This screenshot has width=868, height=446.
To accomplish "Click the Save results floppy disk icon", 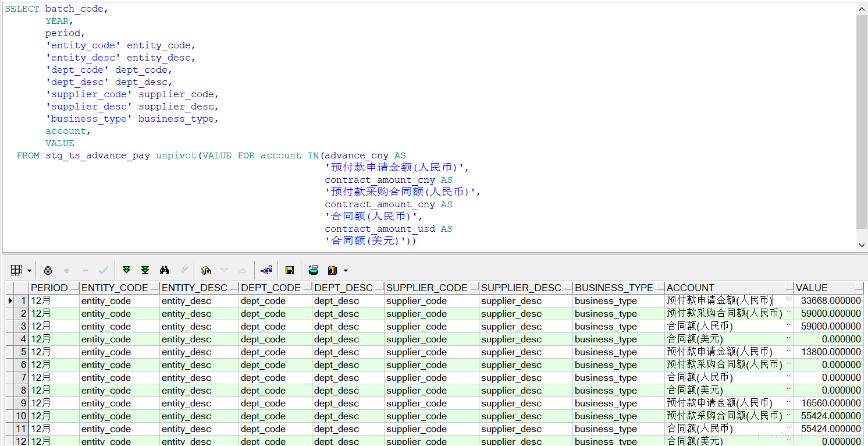I will click(x=289, y=270).
